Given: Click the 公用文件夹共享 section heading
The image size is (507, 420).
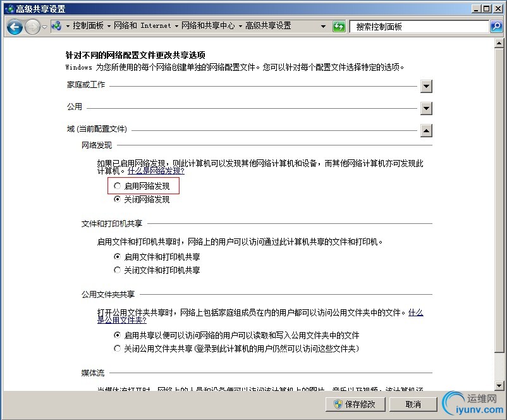Looking at the screenshot, I should tap(108, 295).
